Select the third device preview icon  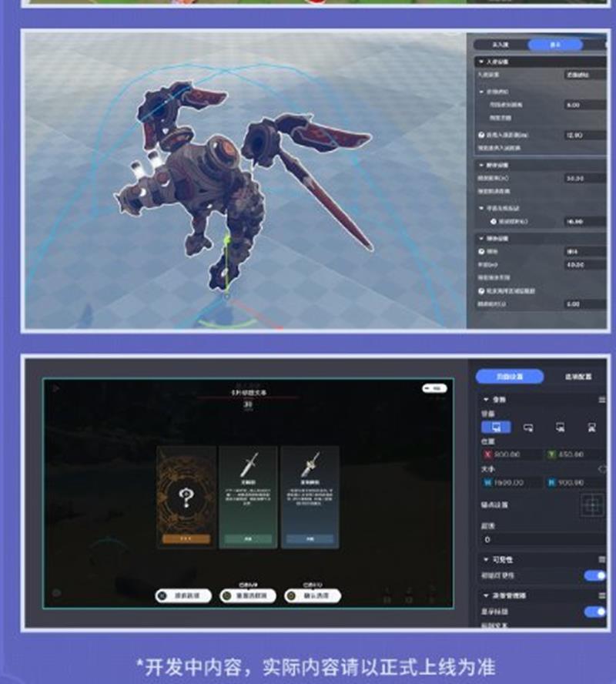561,427
